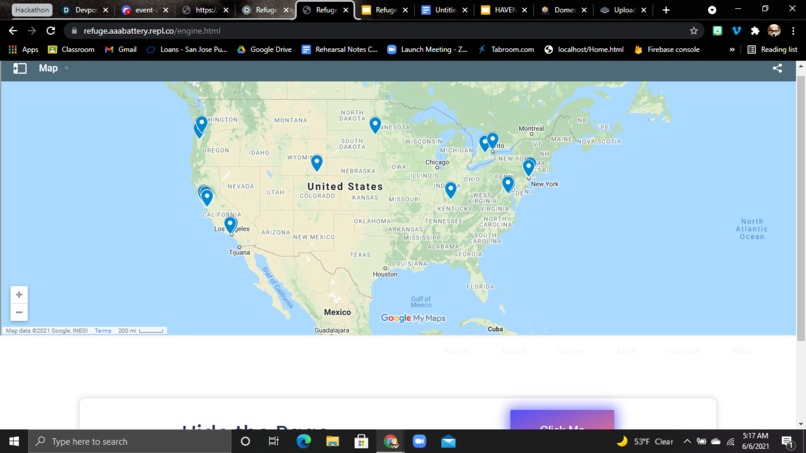
Task: Open the Chrome three-dot menu
Action: coord(793,31)
